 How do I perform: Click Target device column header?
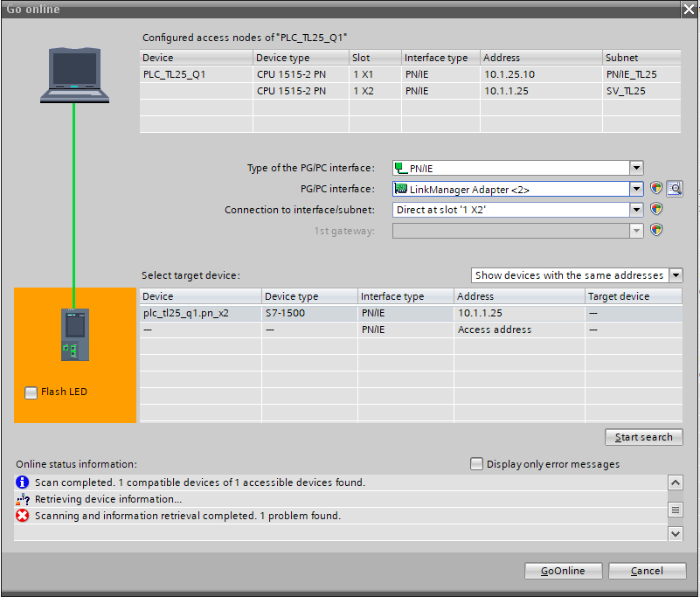pos(634,296)
